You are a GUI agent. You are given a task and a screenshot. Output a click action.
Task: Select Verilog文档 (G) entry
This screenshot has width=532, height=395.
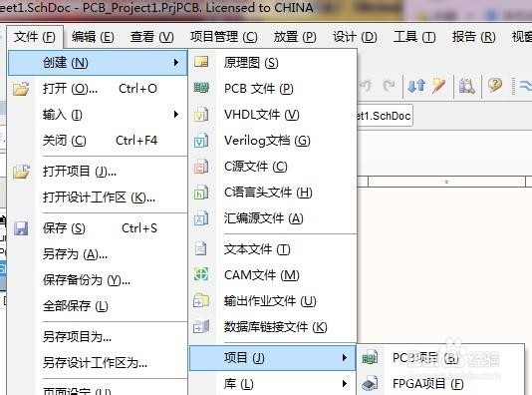click(x=273, y=141)
